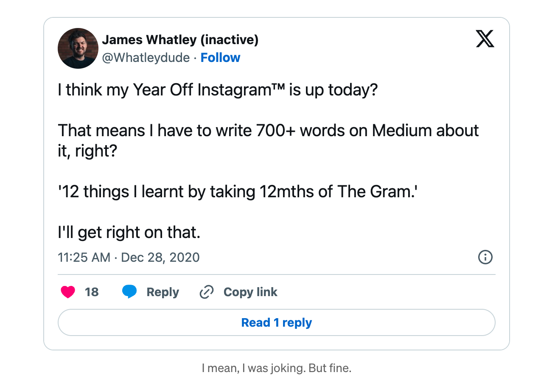555x392 pixels.
Task: Click the 'it, right?' tweet line
Action: pos(87,151)
